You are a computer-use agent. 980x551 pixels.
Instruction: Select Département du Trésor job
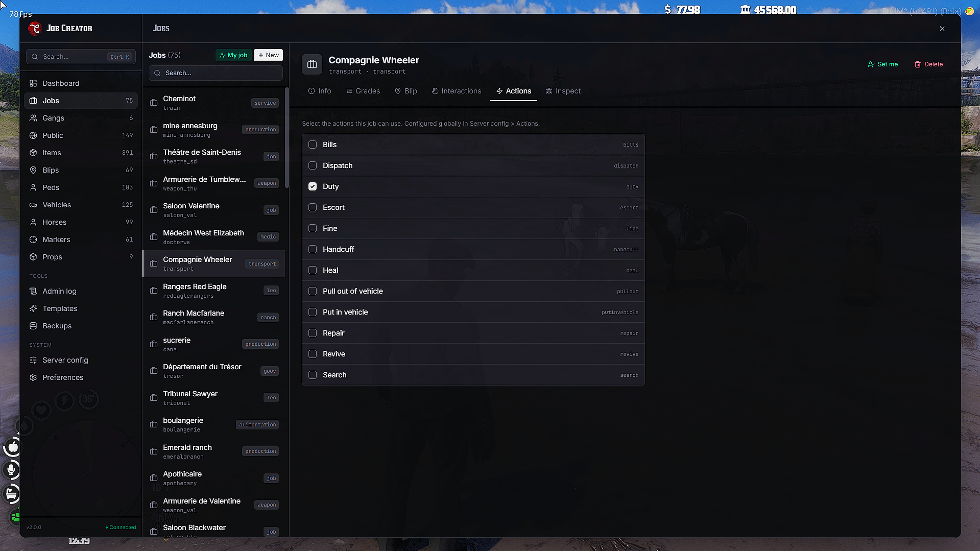click(x=214, y=371)
